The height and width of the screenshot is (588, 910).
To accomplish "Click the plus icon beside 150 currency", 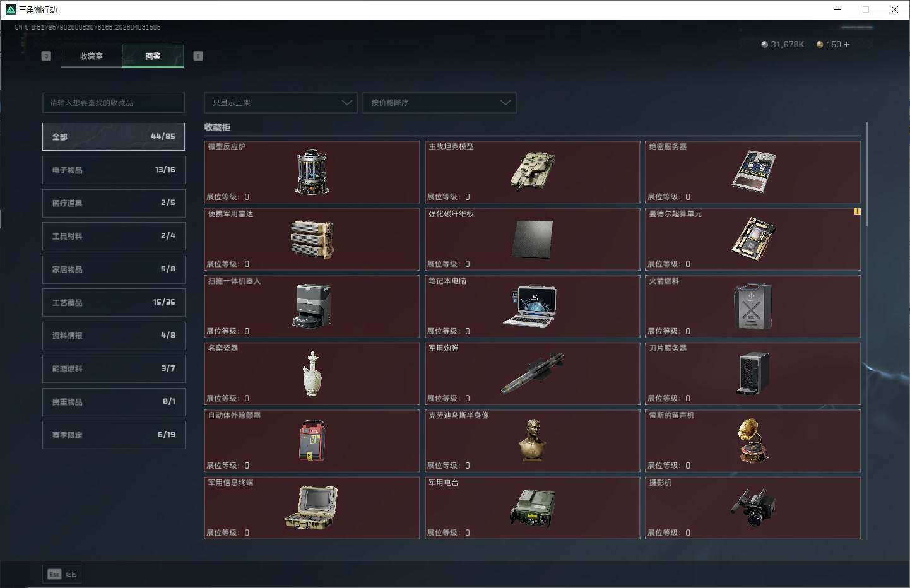I will tap(846, 45).
